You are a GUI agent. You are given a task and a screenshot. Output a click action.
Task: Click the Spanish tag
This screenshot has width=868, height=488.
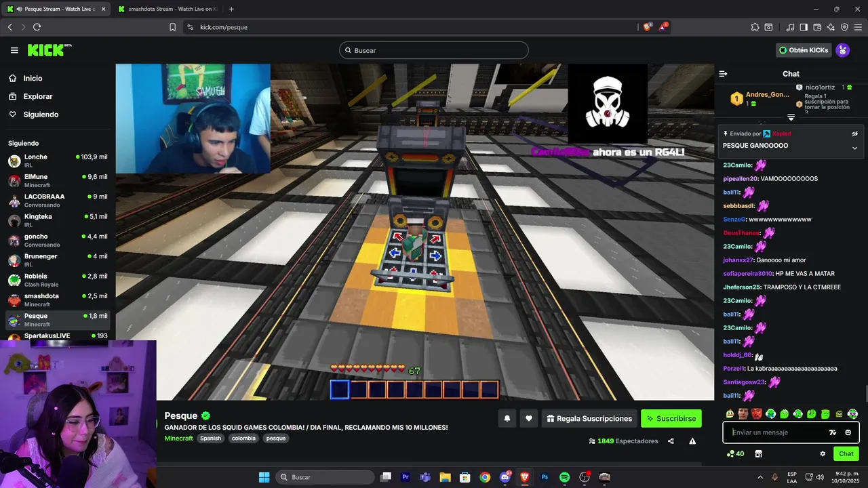[x=210, y=439]
